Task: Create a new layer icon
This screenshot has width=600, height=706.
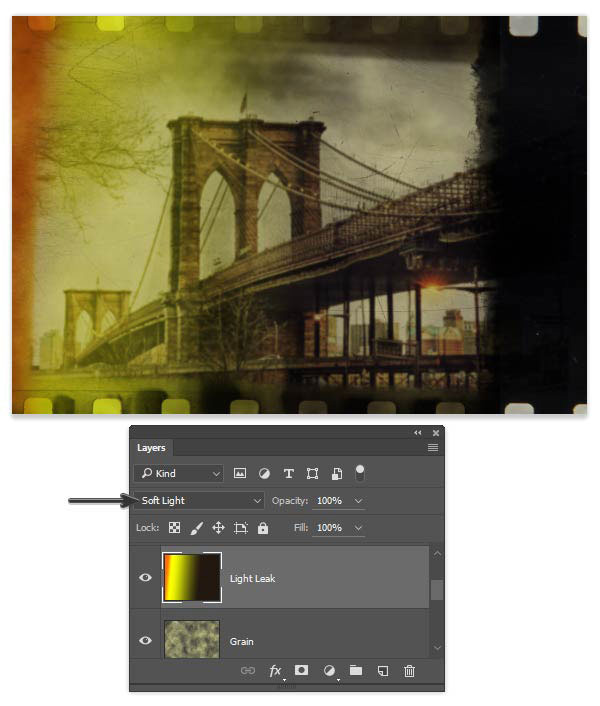Action: pyautogui.click(x=383, y=671)
